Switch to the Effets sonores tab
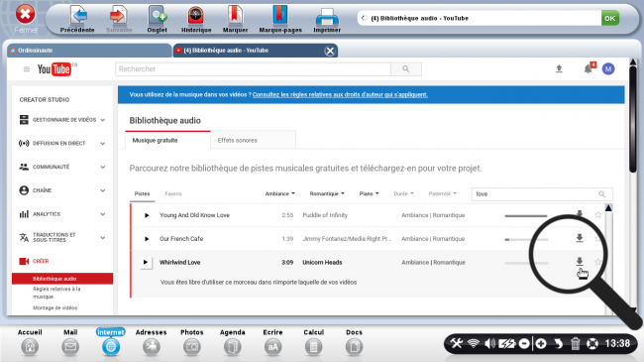 (x=253, y=140)
